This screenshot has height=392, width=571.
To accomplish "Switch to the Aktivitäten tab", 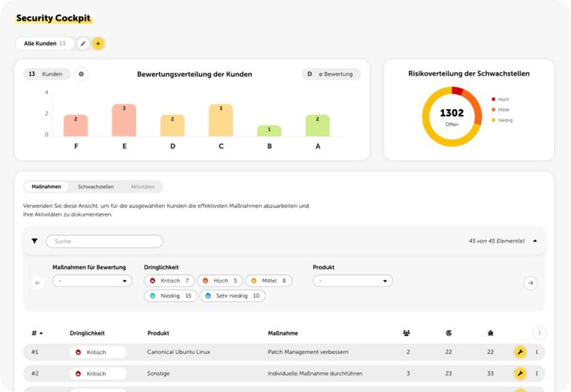I will 143,186.
